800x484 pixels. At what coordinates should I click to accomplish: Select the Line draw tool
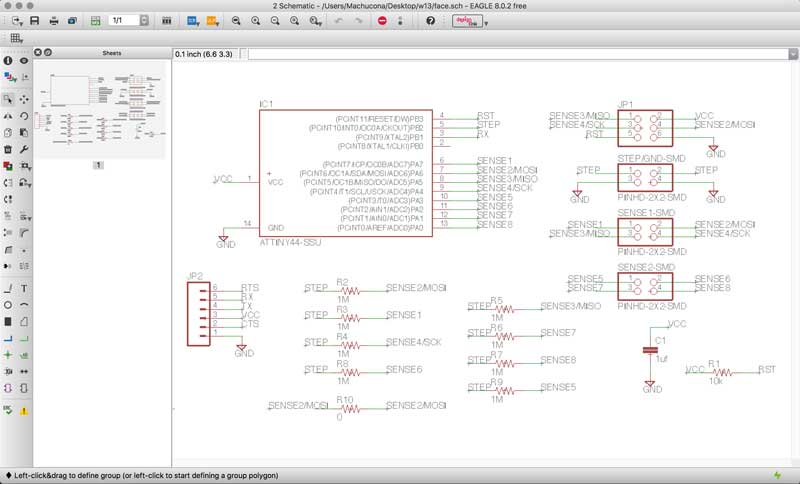point(8,289)
